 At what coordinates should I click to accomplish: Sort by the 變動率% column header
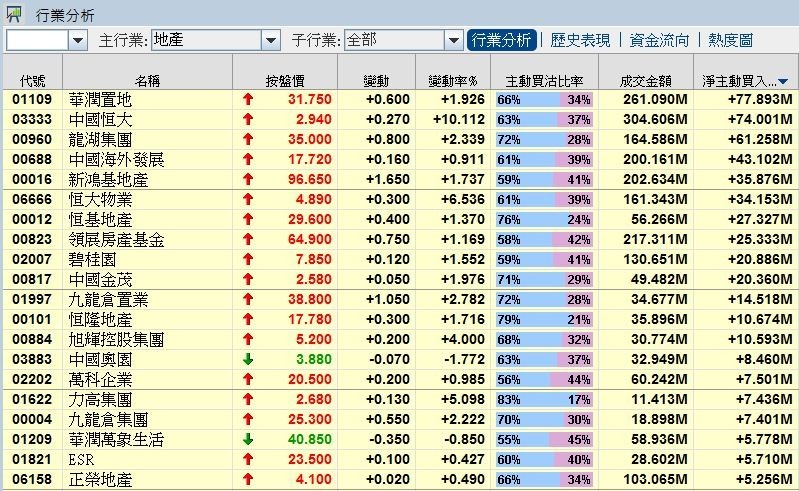click(452, 80)
